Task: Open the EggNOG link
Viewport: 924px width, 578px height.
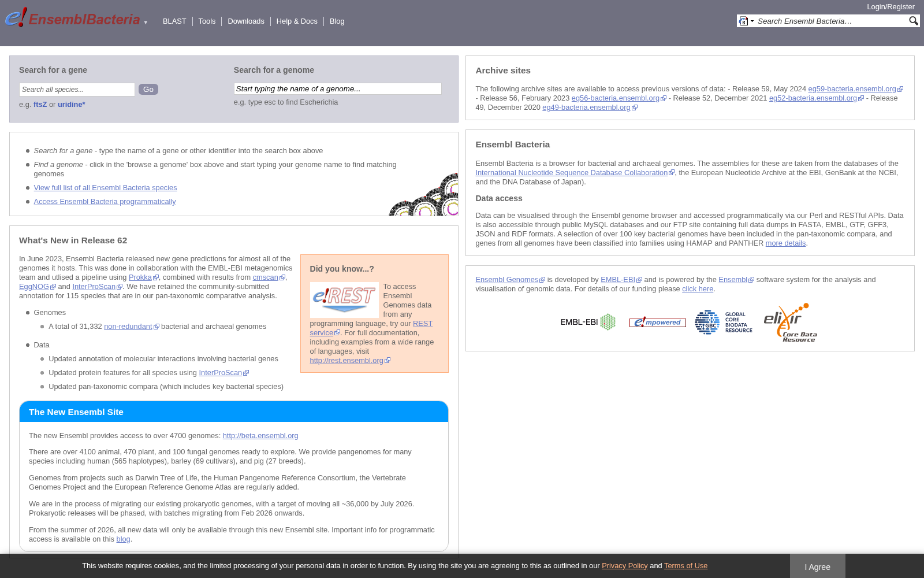Action: coord(37,287)
